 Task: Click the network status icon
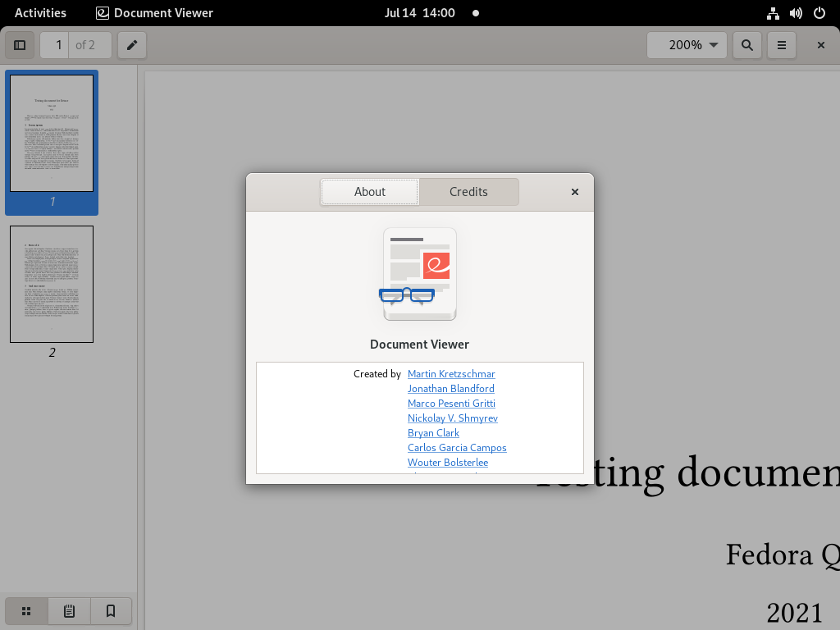(773, 13)
